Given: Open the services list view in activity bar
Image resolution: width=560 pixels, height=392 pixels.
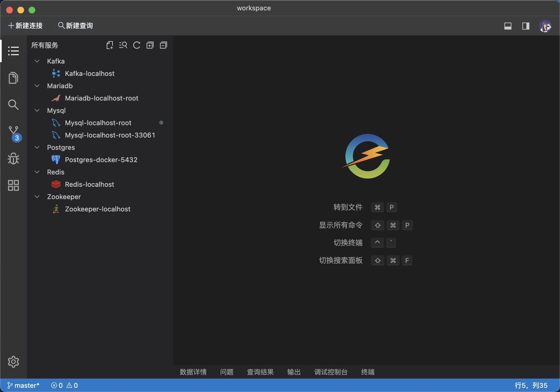Looking at the screenshot, I should tap(13, 51).
